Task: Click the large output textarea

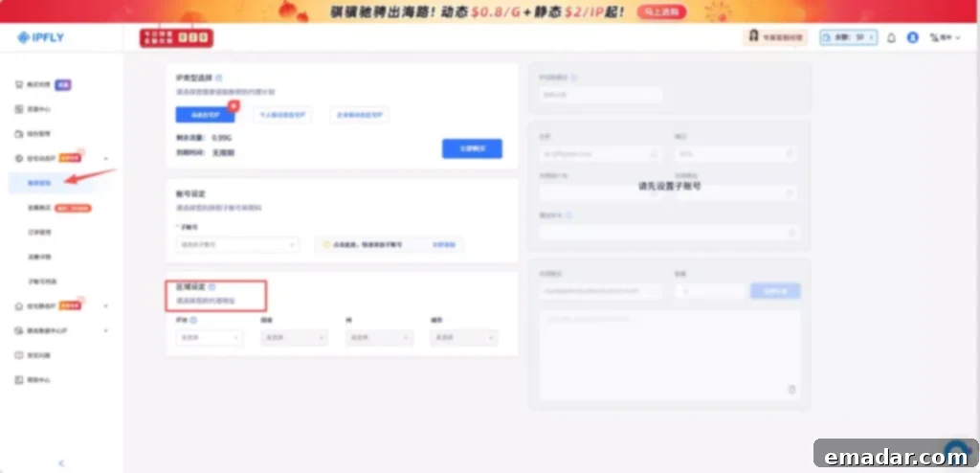Action: [669, 354]
